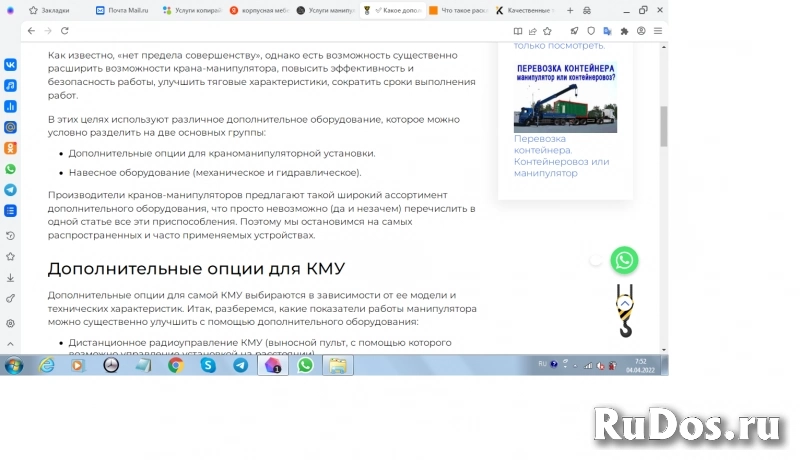Collapse the sidebar with the up chevron
This screenshot has width=800, height=460.
tap(10, 344)
